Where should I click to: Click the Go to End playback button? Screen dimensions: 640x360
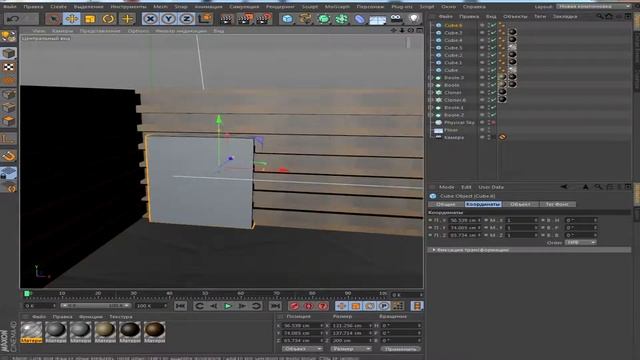pos(275,306)
